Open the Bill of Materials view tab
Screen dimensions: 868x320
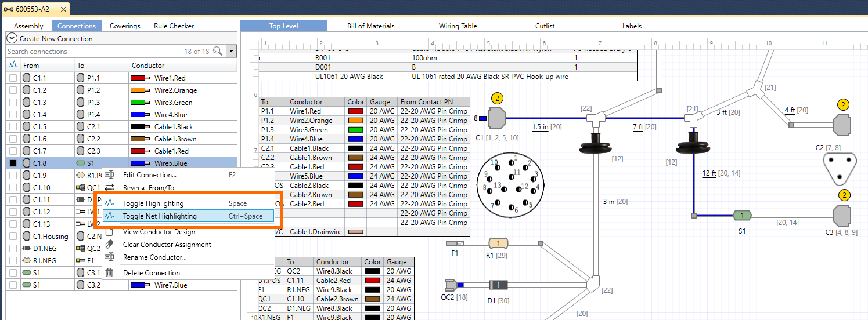tap(370, 26)
